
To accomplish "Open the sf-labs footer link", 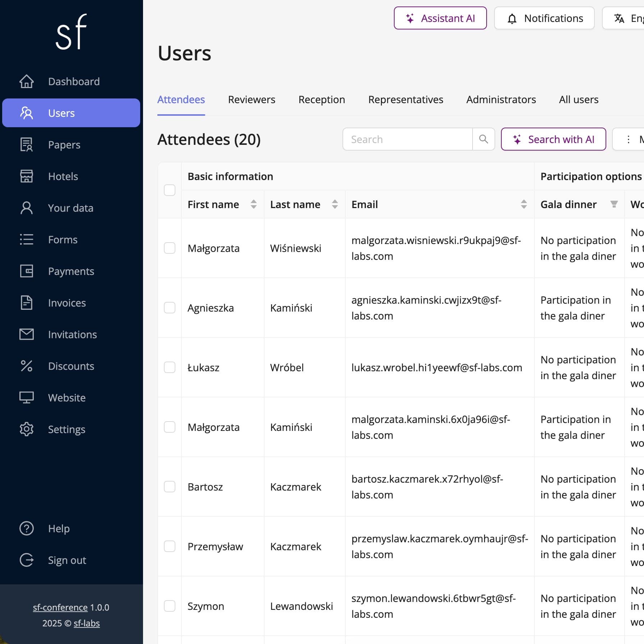I will pos(87,623).
